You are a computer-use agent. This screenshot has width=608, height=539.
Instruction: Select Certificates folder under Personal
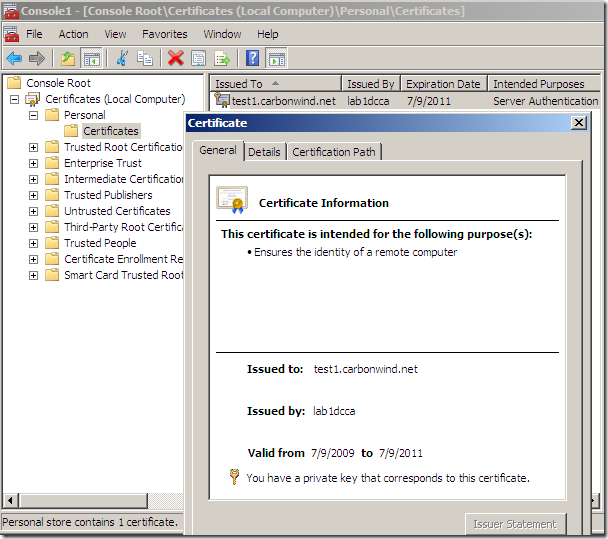coord(111,131)
